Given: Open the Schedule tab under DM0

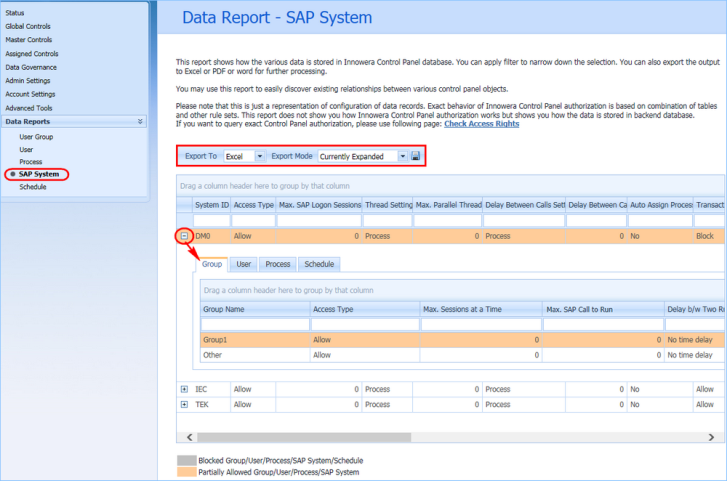Looking at the screenshot, I should coord(319,264).
